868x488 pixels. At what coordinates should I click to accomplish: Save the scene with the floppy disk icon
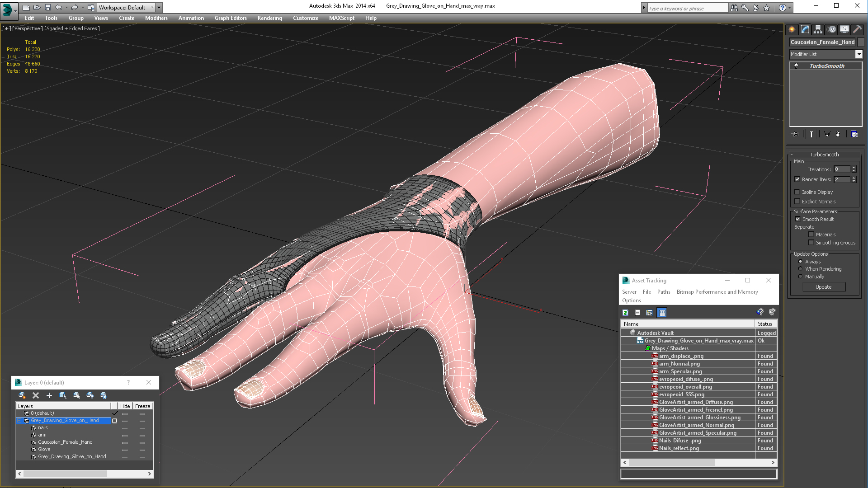pos(48,7)
